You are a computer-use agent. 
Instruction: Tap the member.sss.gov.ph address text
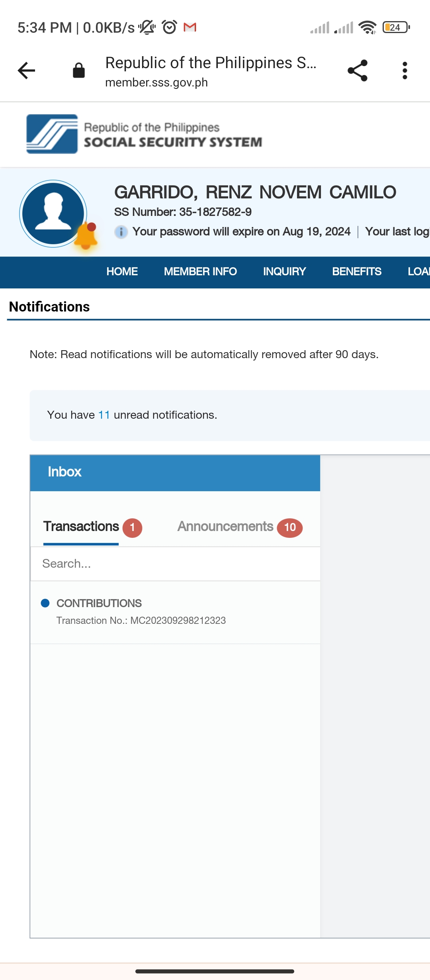click(x=156, y=82)
